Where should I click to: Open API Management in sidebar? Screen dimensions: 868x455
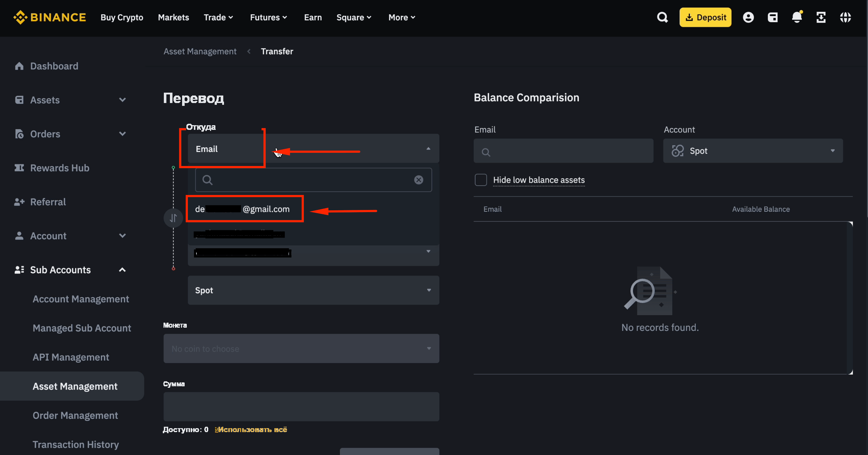(71, 357)
